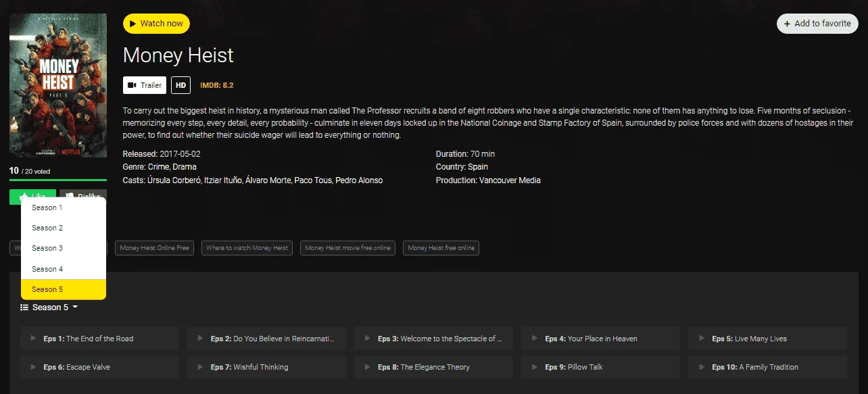Select highlighted Season 5 menu entry
Viewport: 868px width, 394px height.
[64, 289]
